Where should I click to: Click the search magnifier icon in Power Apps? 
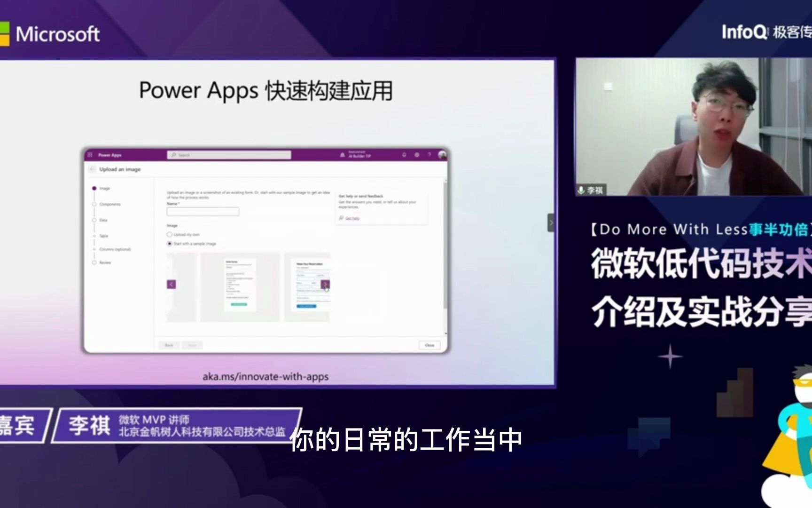point(174,155)
